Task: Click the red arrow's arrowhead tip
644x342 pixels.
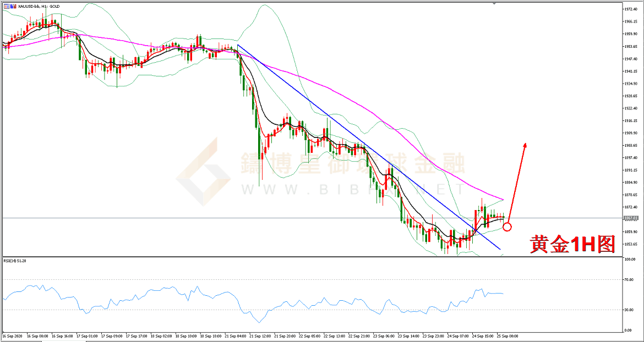Action: [525, 144]
